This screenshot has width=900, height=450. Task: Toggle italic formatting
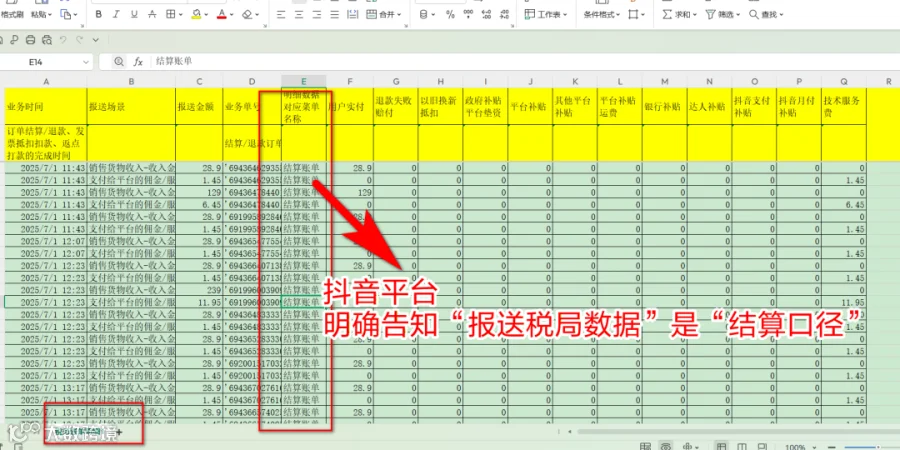click(x=116, y=14)
